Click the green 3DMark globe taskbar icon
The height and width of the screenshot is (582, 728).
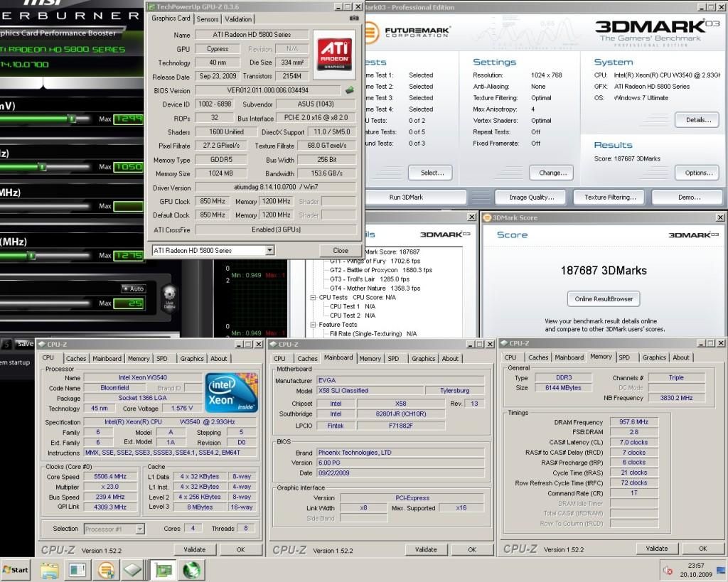coord(191,570)
